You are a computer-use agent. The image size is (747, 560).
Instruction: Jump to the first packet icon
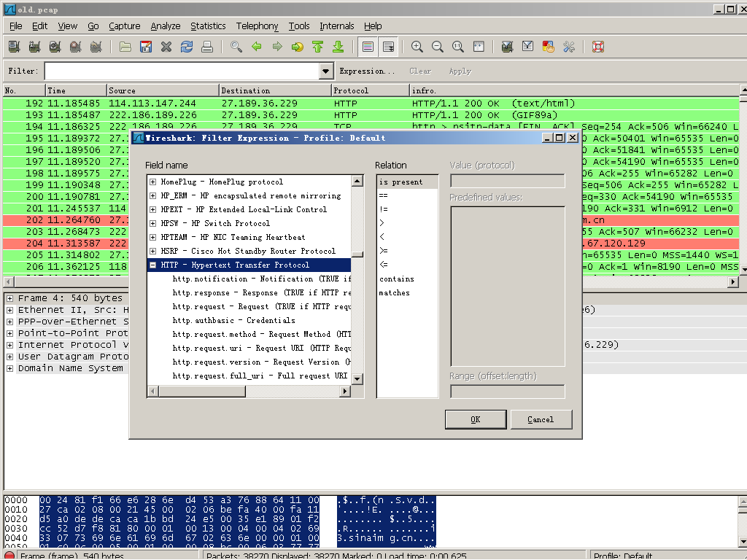(318, 47)
